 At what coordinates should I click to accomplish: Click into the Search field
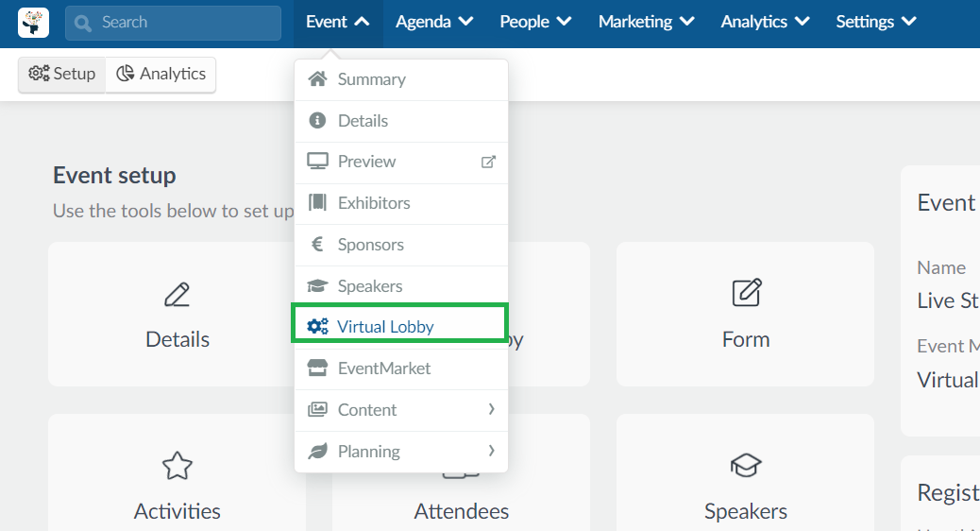point(173,23)
